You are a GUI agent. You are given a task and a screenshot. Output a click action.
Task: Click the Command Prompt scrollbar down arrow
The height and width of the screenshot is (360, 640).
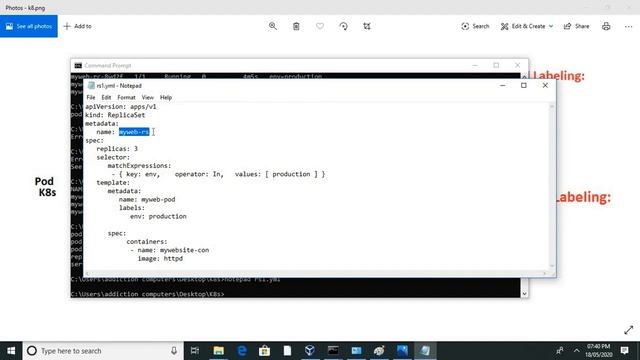pyautogui.click(x=524, y=294)
